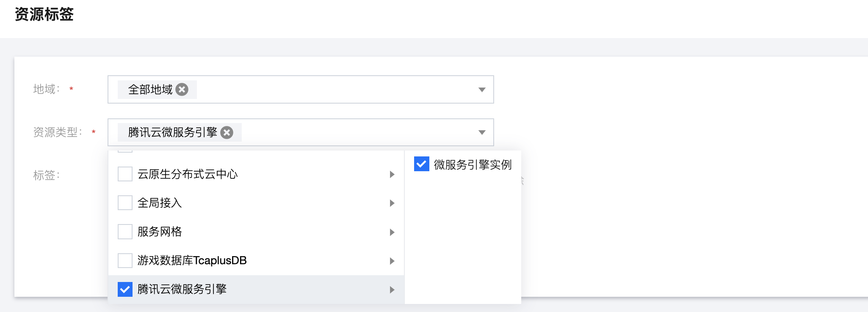Open the 地域 dropdown arrow

click(x=481, y=90)
